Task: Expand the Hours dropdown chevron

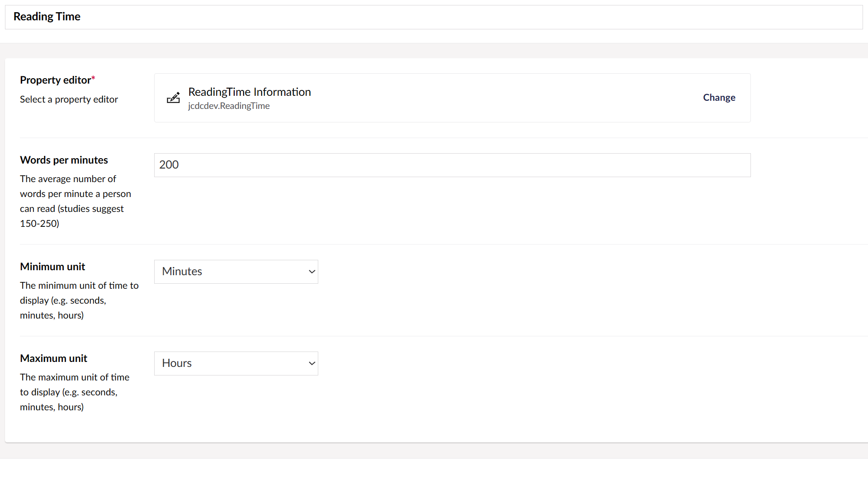Action: point(311,363)
